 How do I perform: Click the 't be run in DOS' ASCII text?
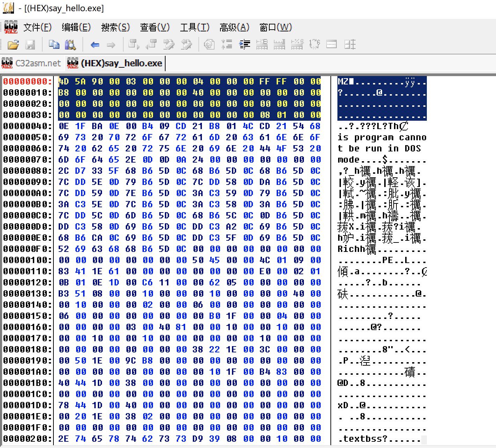click(x=379, y=149)
